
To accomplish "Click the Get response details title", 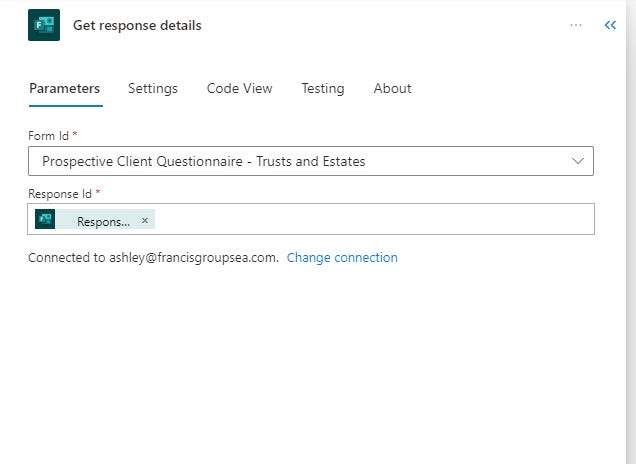I will point(137,25).
